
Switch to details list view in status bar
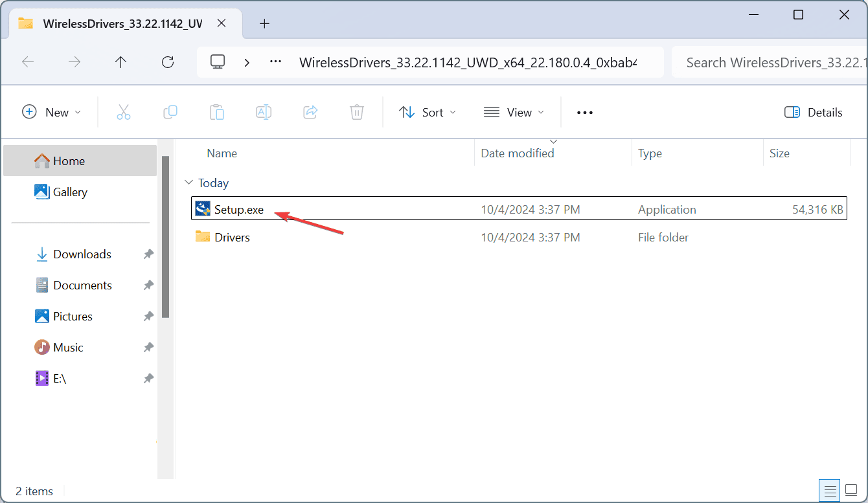(828, 490)
